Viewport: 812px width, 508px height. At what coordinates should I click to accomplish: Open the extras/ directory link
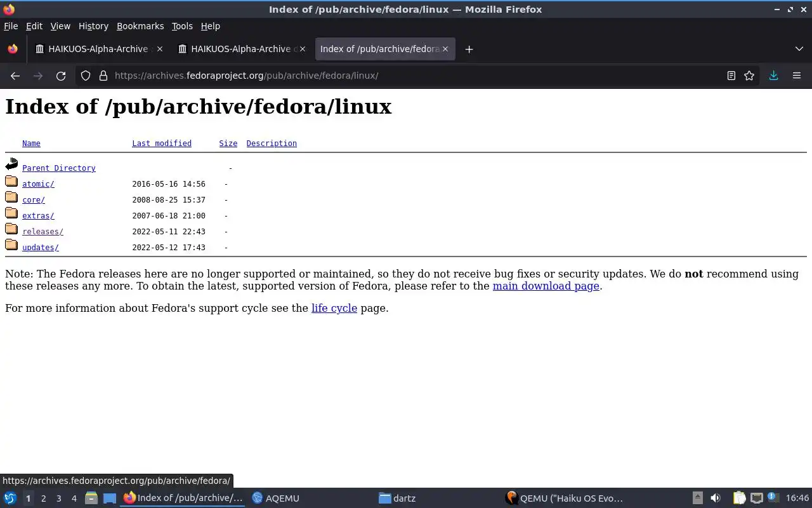tap(38, 216)
